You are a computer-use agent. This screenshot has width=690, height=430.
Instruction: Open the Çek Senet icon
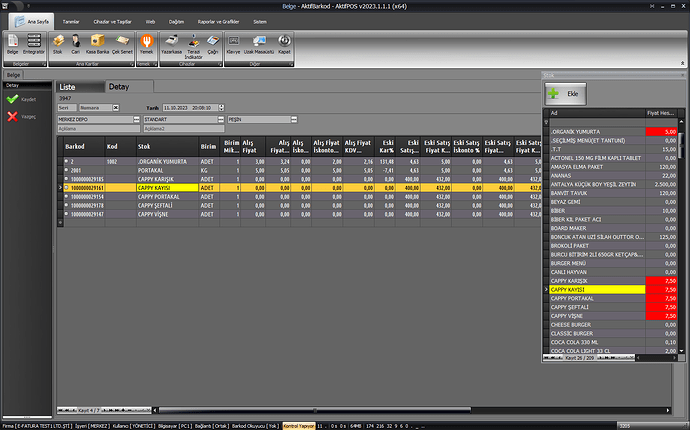click(122, 44)
